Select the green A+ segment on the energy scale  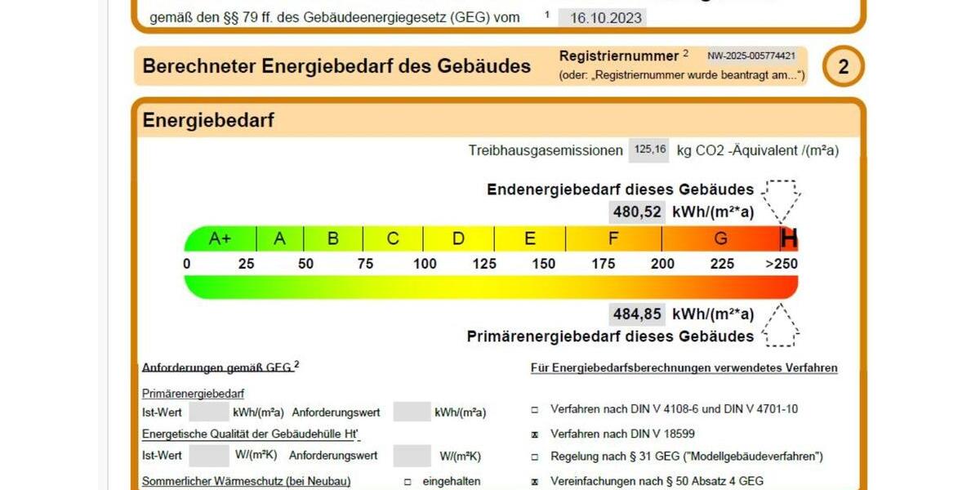219,239
